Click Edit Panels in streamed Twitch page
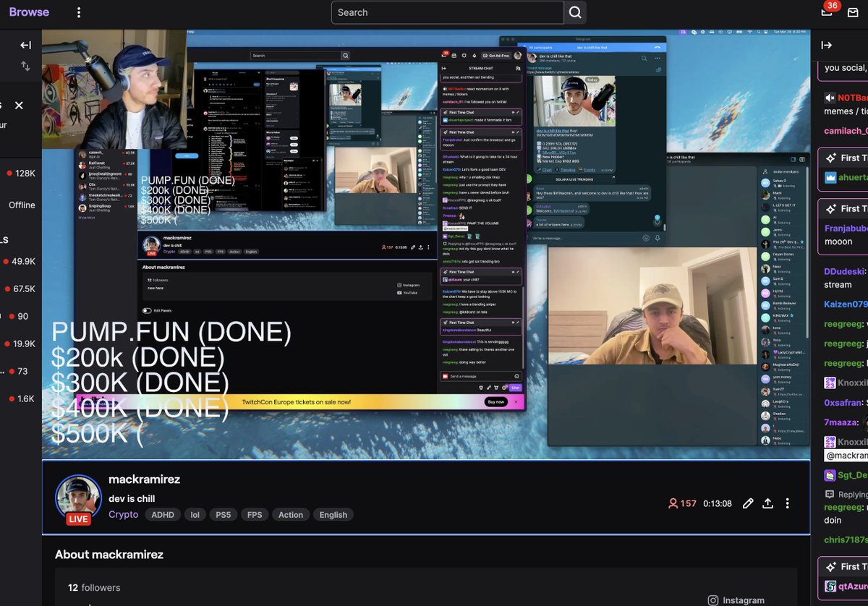 coord(162,310)
